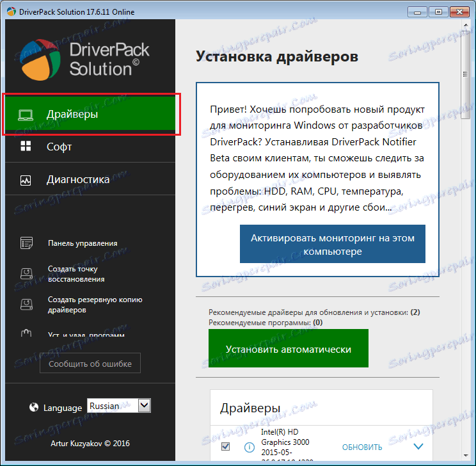This screenshot has width=476, height=466.
Task: Activate monitoring via Активировать мониторинг button
Action: point(333,244)
